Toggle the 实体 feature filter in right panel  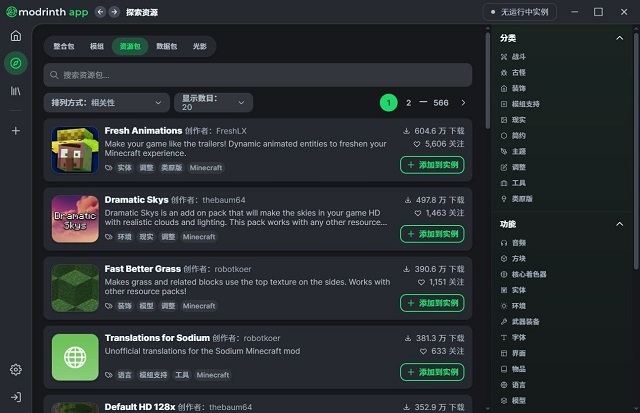coord(513,290)
